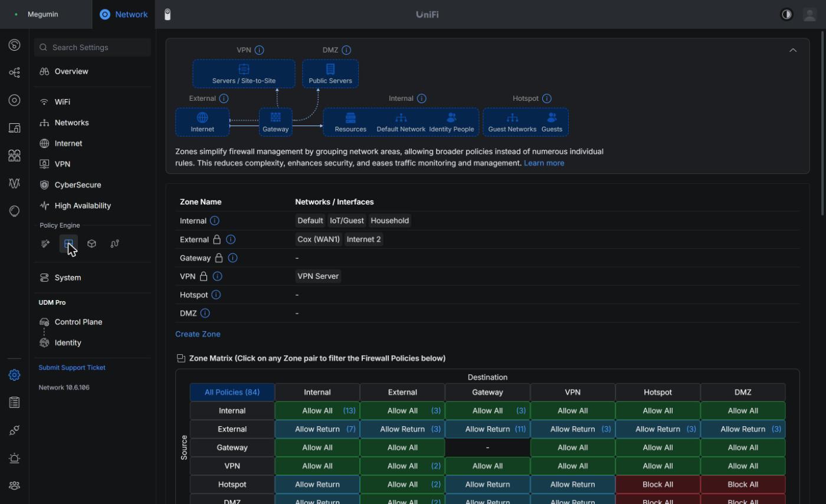Toggle the dark/light theme icon
This screenshot has width=826, height=504.
(x=786, y=15)
